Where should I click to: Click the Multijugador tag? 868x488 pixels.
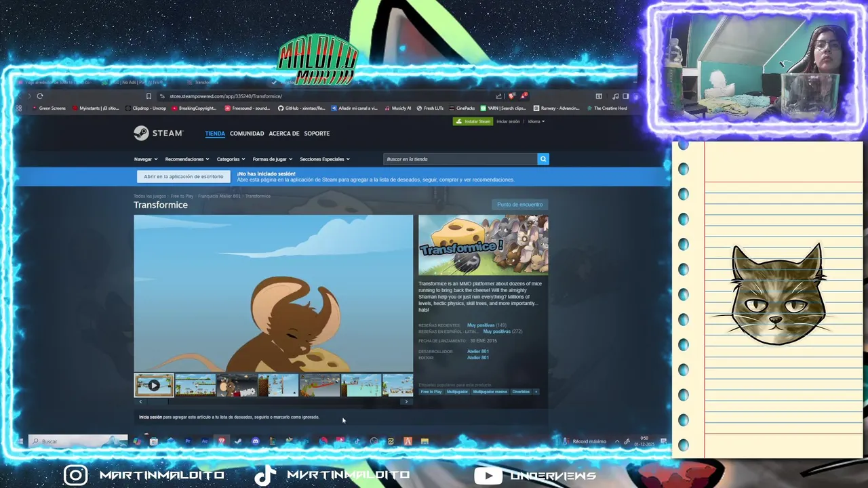tap(457, 392)
